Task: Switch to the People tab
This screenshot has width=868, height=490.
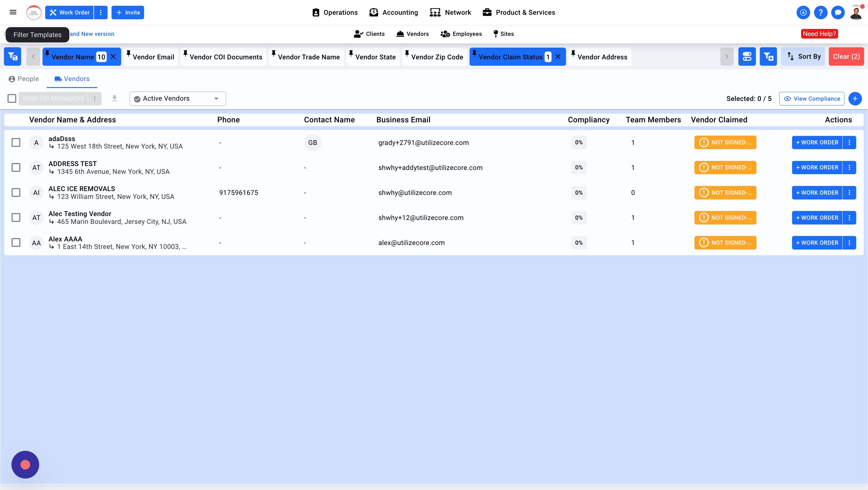Action: coord(24,79)
